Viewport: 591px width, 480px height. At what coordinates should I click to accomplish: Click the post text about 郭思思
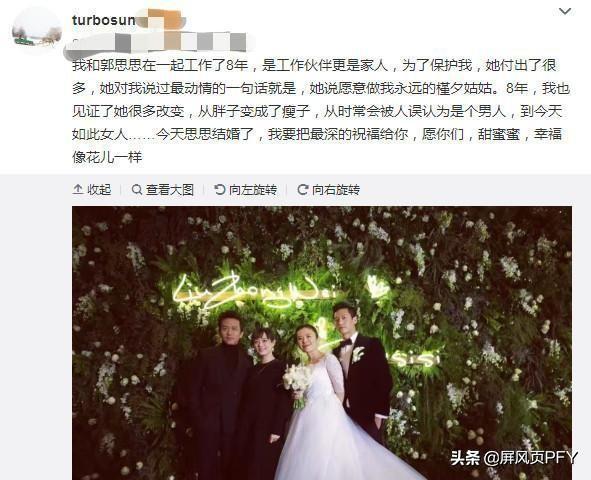pyautogui.click(x=320, y=111)
